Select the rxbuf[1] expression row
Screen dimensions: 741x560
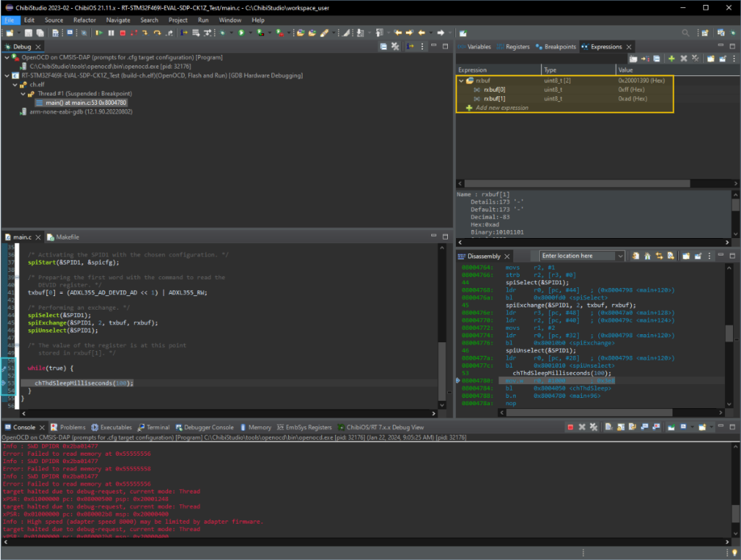coord(564,99)
